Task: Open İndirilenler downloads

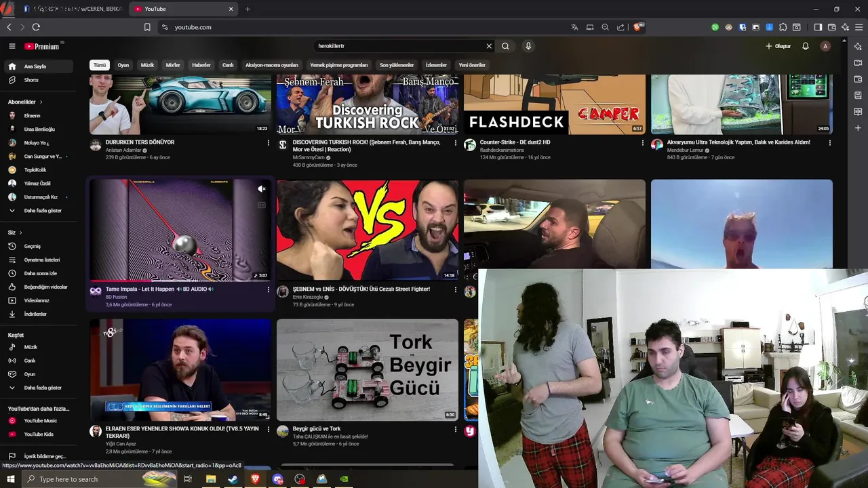Action: coord(39,314)
